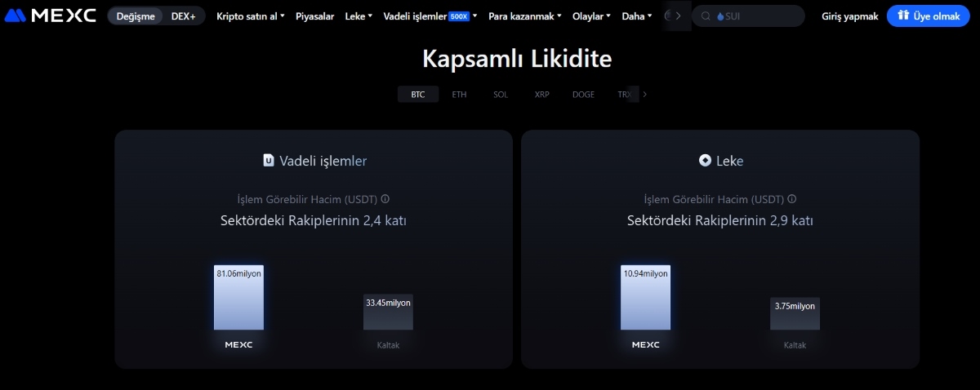
Task: Click the gift icon in Üye olmak button
Action: [902, 16]
